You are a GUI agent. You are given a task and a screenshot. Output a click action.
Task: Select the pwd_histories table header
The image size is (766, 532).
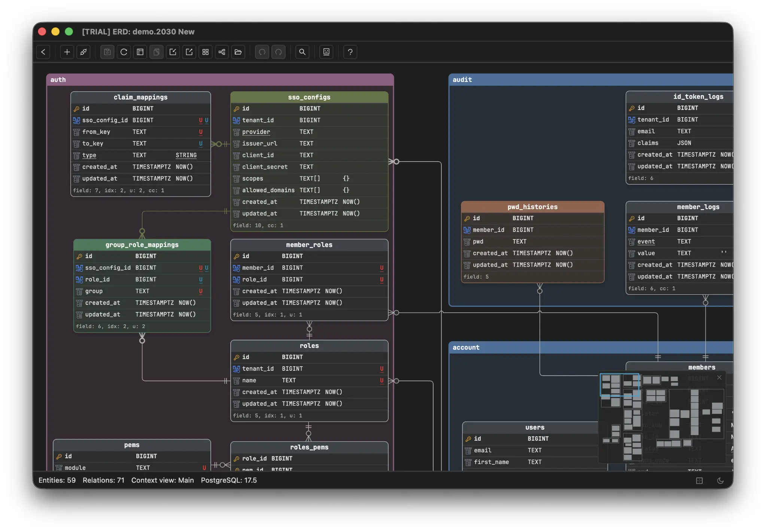[x=533, y=207]
